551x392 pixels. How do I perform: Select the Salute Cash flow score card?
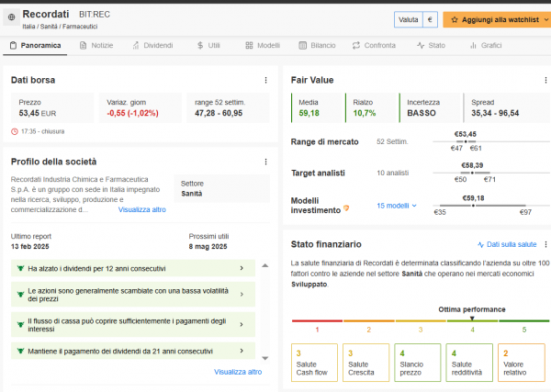(314, 363)
